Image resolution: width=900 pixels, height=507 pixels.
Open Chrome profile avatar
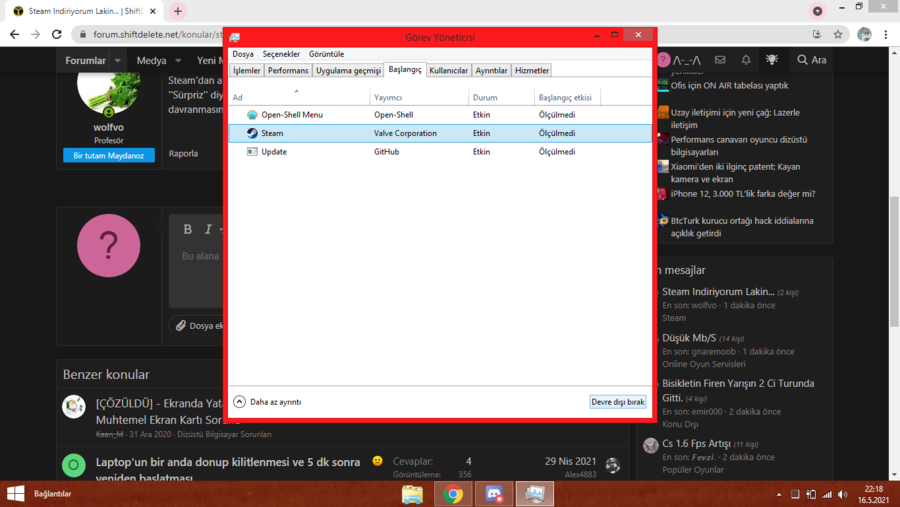[x=864, y=34]
